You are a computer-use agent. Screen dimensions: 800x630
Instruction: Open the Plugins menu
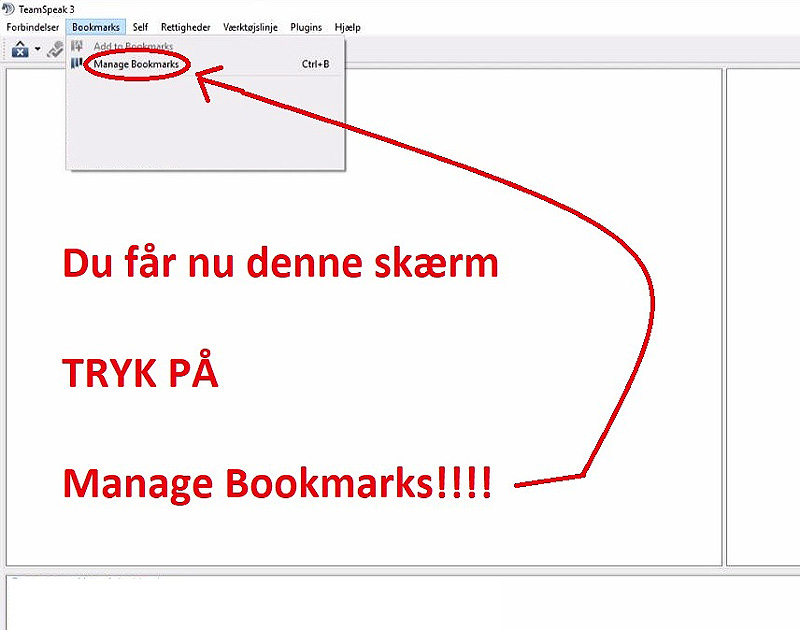(x=306, y=27)
